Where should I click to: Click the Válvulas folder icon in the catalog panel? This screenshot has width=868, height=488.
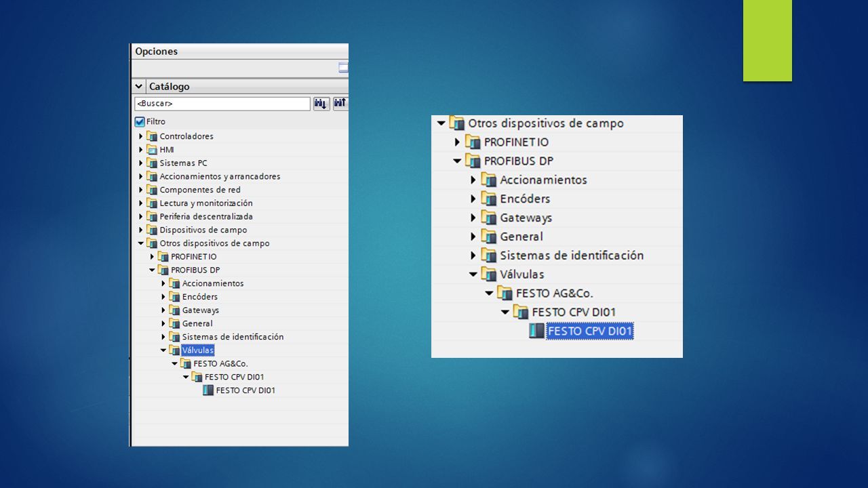tap(174, 350)
